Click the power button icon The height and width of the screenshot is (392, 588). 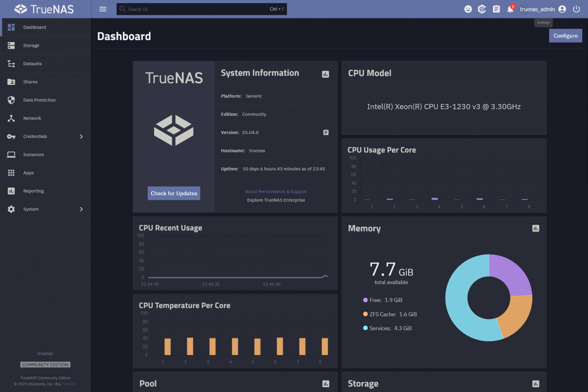576,9
